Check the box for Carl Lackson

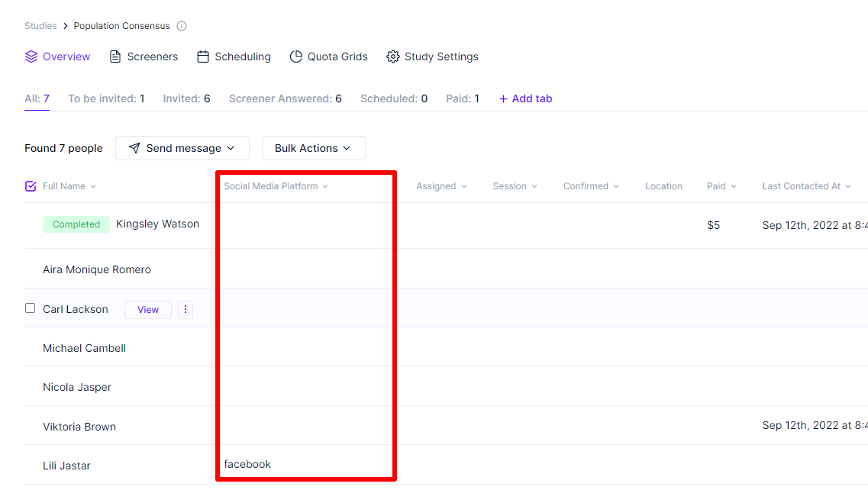[x=31, y=308]
